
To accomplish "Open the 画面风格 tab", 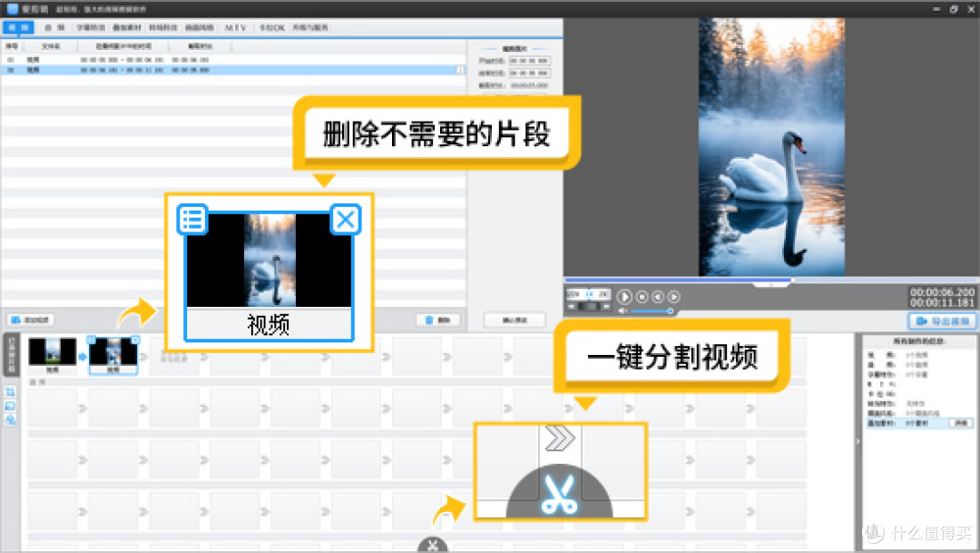I will tap(200, 27).
